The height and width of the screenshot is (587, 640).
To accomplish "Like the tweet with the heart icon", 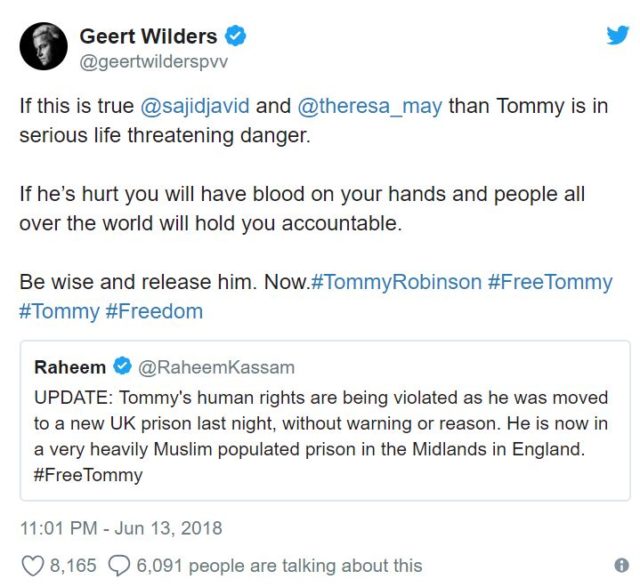I will 33,566.
